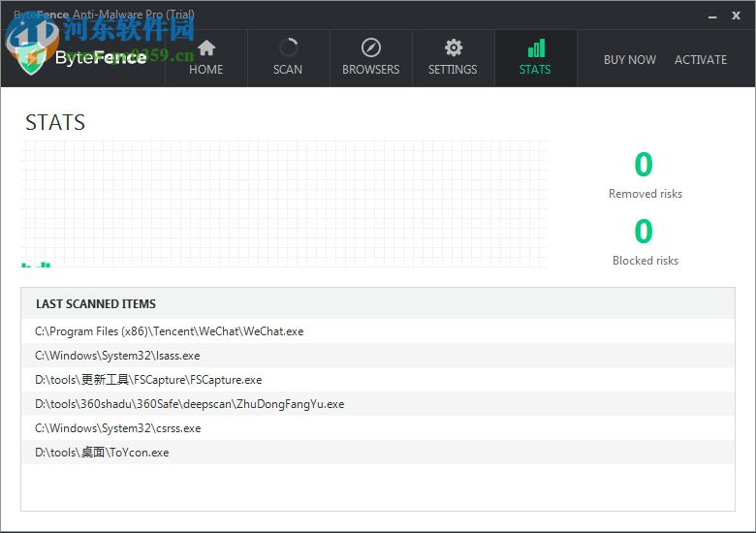Close the ByteFence window
The image size is (756, 533).
[736, 16]
